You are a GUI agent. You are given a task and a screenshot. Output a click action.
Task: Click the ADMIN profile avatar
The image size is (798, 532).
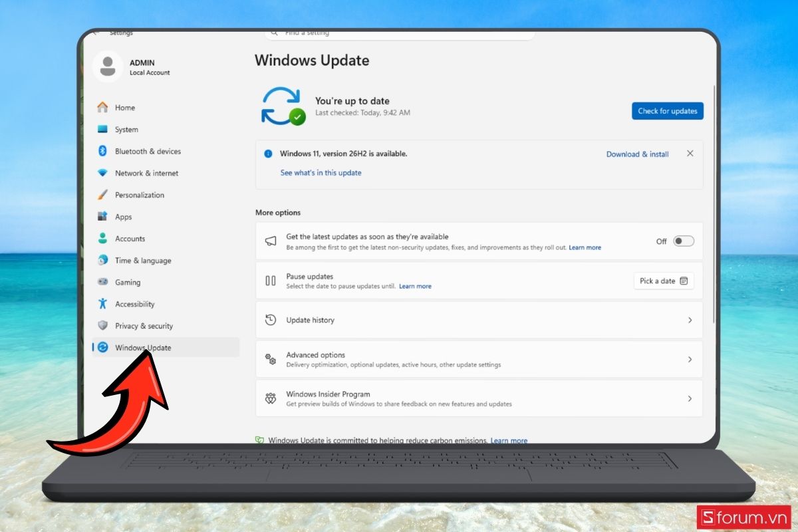point(107,66)
